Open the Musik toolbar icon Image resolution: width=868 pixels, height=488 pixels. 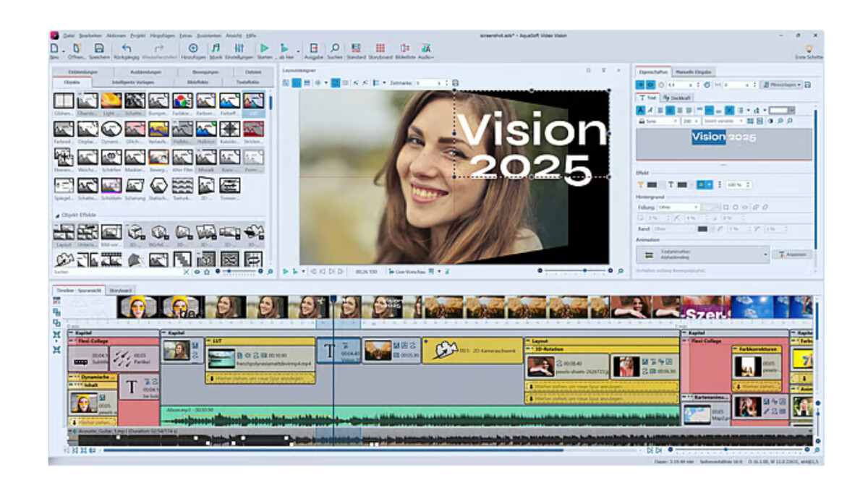point(215,47)
